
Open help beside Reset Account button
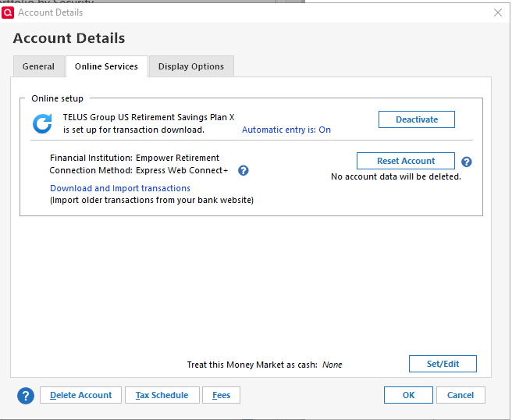[x=467, y=162]
